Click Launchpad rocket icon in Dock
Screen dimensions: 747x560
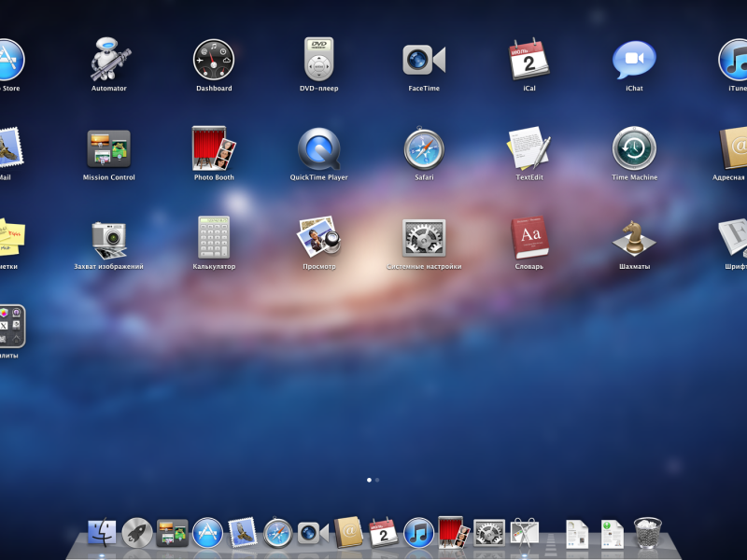coord(137,532)
